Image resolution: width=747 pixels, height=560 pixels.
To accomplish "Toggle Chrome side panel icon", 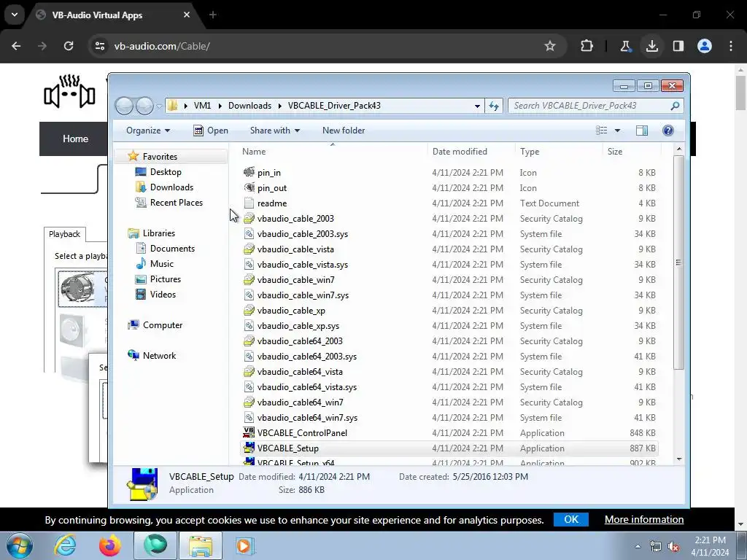I will [x=678, y=46].
